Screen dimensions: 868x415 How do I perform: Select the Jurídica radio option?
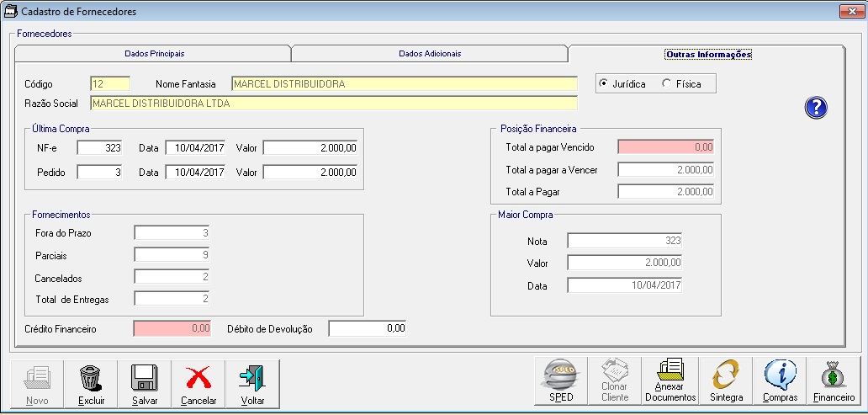tap(603, 84)
